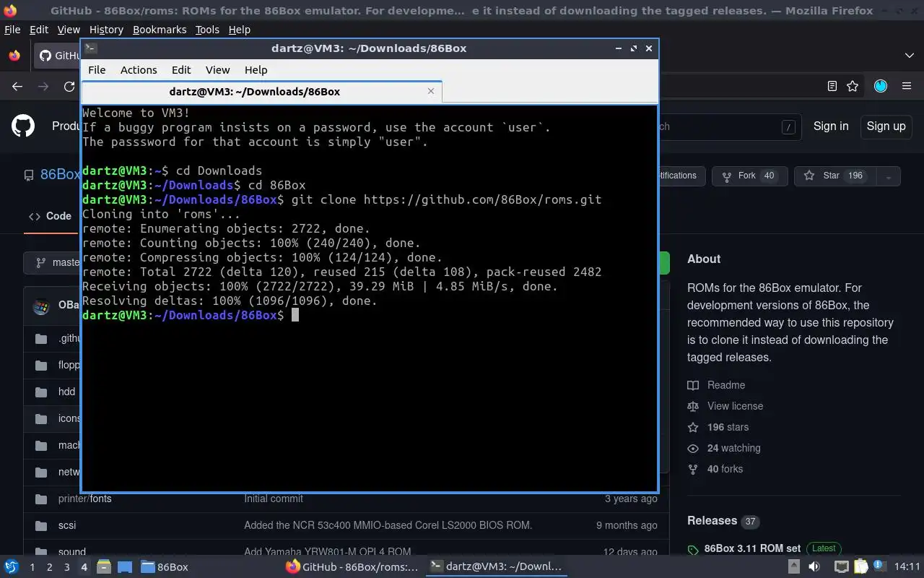Screen dimensions: 924x578
Task: Open the star lists dropdown arrow
Action: point(888,176)
